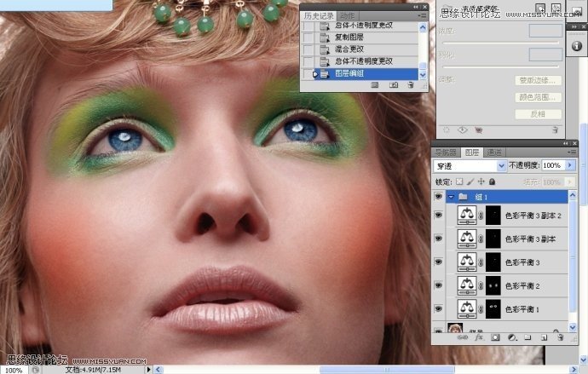Hide the 色彩平衡 3 副本 2 layer

coord(440,217)
